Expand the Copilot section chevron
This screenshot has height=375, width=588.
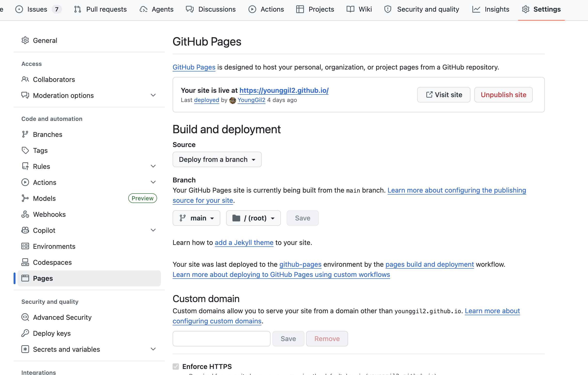point(153,230)
